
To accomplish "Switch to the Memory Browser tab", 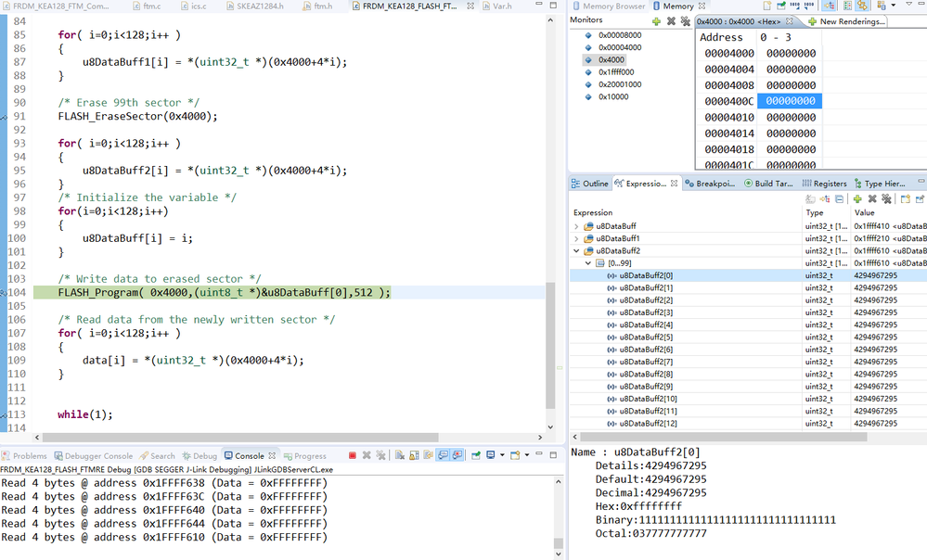I will click(x=609, y=6).
